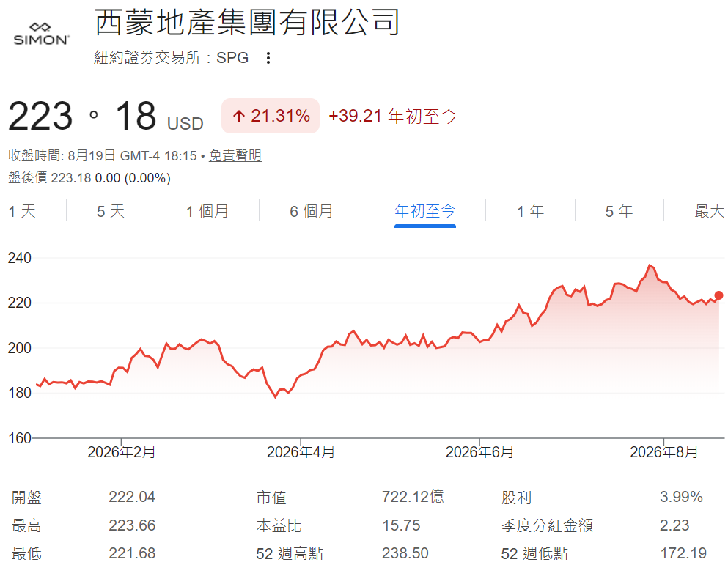This screenshot has height=565, width=728.
Task: Click the 180 y-axis label
Action: click(x=20, y=393)
